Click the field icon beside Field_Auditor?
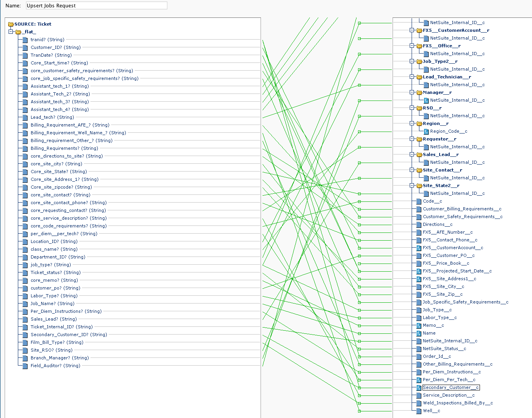This screenshot has height=418, width=532. click(x=25, y=366)
